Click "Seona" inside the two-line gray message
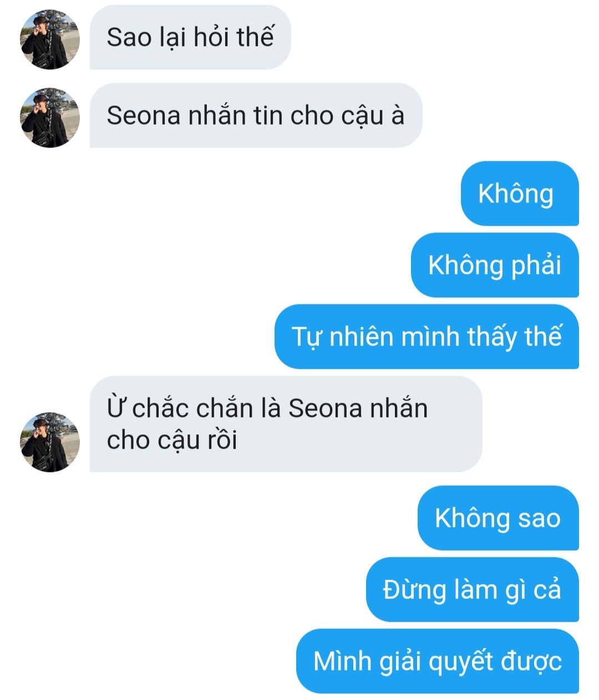Image resolution: width=599 pixels, height=700 pixels. [325, 409]
